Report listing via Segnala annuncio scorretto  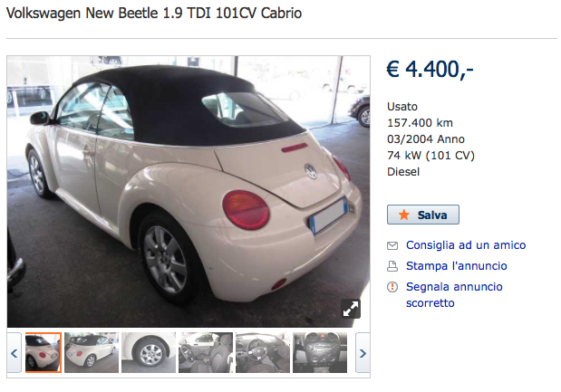(454, 295)
